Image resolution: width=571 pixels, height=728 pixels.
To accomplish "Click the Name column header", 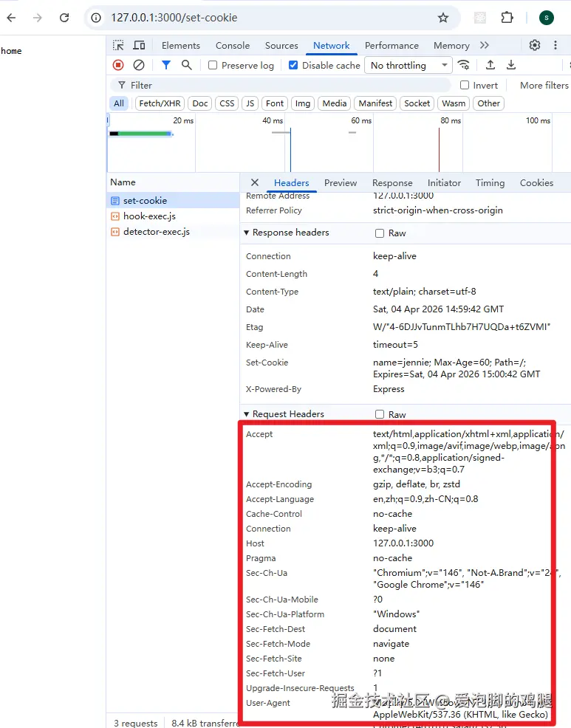I will [x=173, y=182].
